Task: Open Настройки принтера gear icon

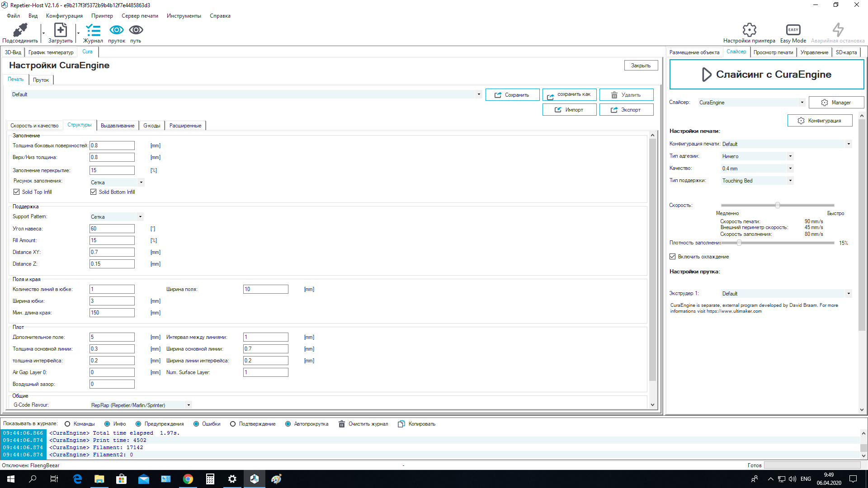Action: pos(749,30)
